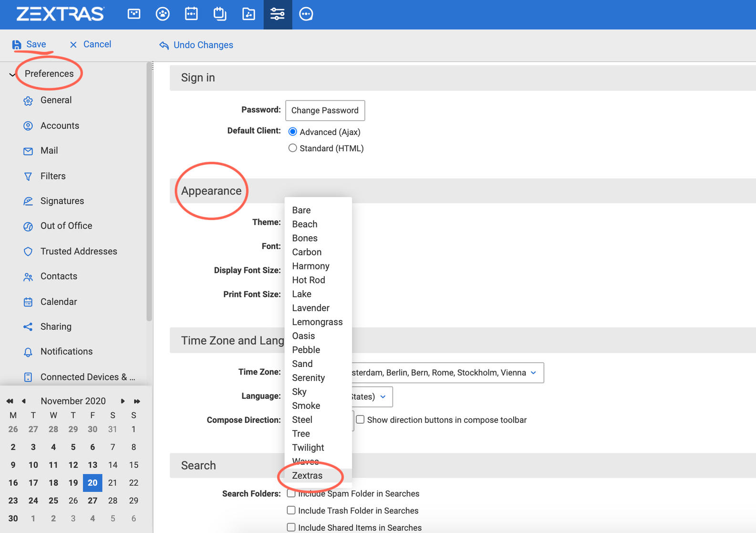Enable Show direction buttons in compose toolbar
The image size is (756, 533).
click(x=361, y=419)
